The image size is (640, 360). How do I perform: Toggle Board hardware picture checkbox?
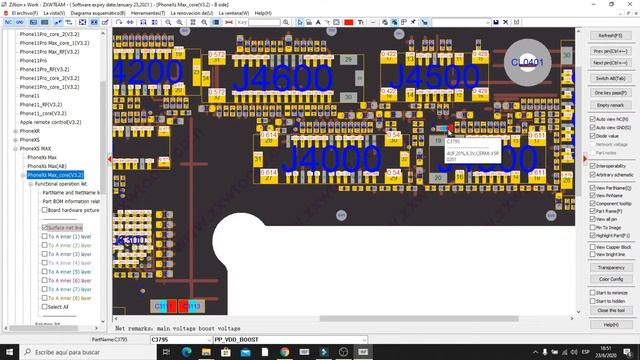44,210
